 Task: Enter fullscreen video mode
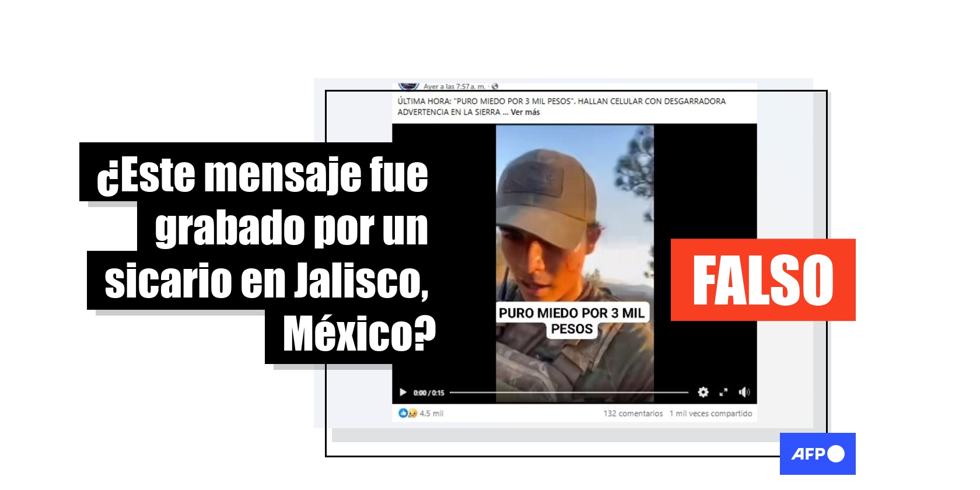point(723,393)
